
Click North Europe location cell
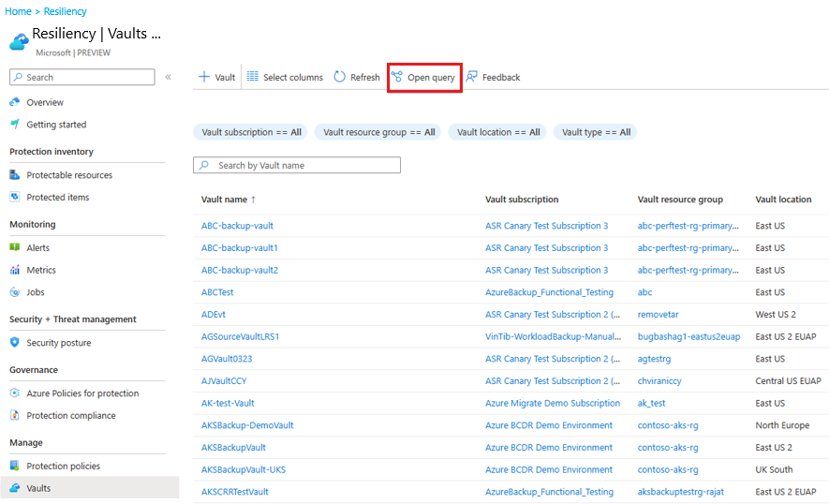(x=782, y=425)
